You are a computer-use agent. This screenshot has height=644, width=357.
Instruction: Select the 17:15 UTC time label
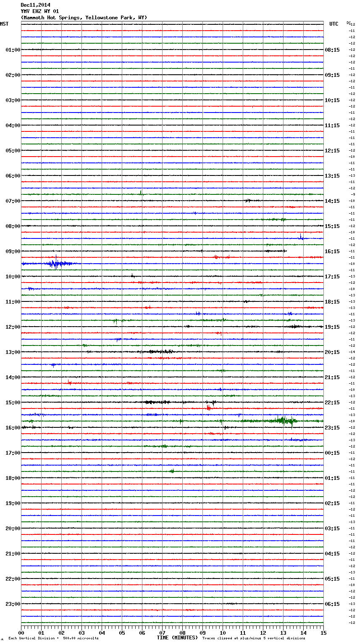tap(332, 277)
